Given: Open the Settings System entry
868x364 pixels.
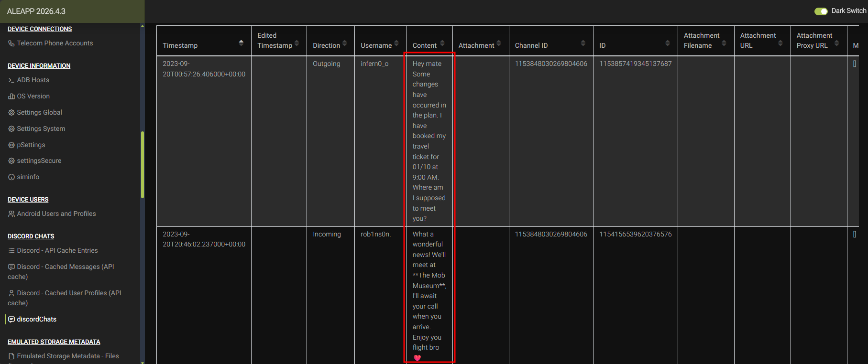Looking at the screenshot, I should tap(41, 129).
